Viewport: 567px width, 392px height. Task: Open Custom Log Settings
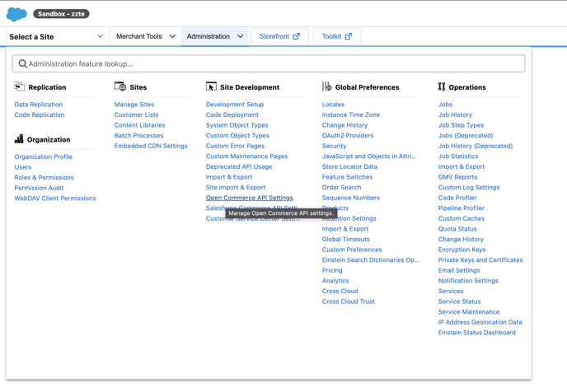point(469,188)
